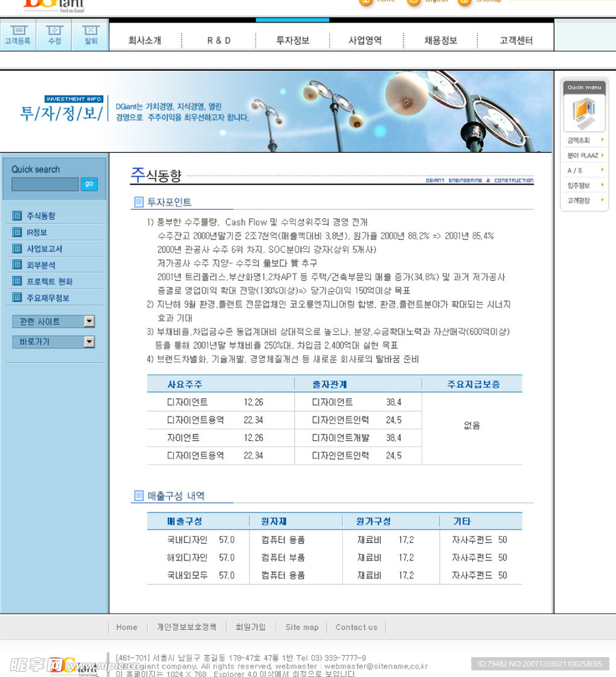Select 사업보고서 in the sidebar

(x=44, y=249)
